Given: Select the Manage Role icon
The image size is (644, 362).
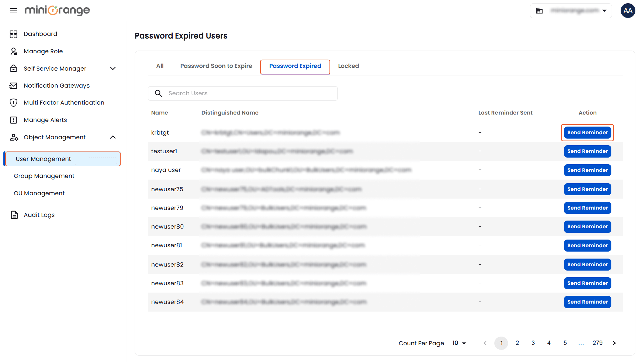Looking at the screenshot, I should pyautogui.click(x=13, y=51).
